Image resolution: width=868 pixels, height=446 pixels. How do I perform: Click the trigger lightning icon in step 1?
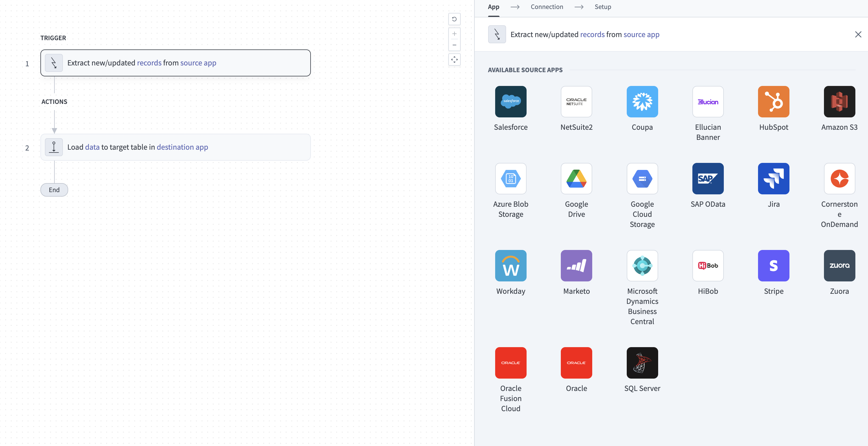[x=54, y=63]
